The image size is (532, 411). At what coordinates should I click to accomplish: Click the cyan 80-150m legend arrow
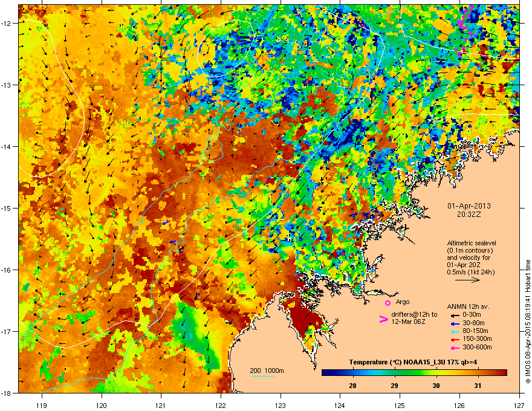[455, 331]
